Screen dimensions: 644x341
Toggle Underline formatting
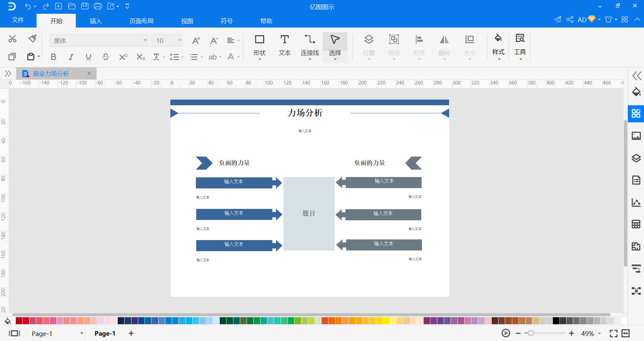pos(89,57)
